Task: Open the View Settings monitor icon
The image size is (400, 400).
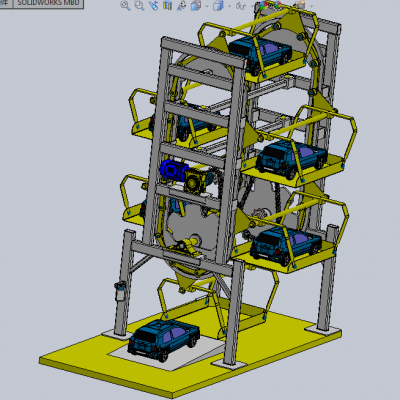Action: [300, 5]
